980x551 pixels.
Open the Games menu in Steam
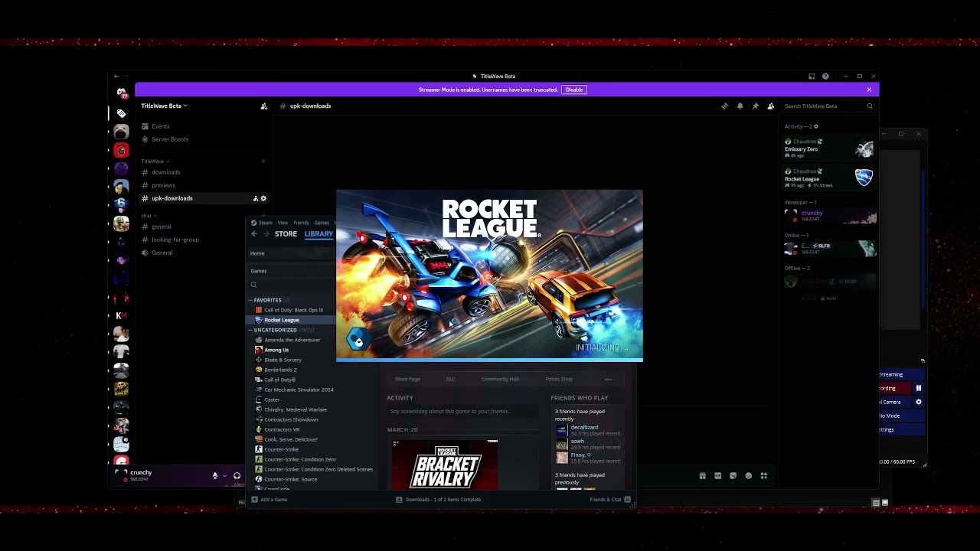[322, 223]
